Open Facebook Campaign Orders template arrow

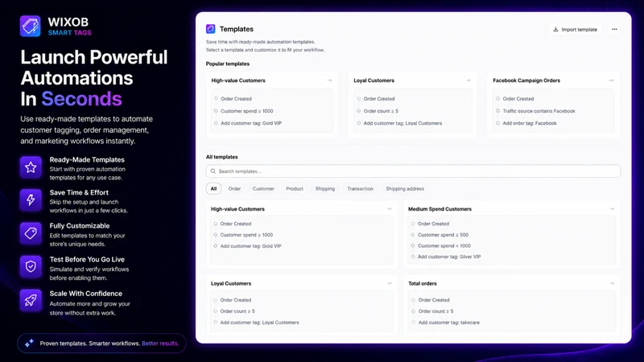click(x=611, y=80)
